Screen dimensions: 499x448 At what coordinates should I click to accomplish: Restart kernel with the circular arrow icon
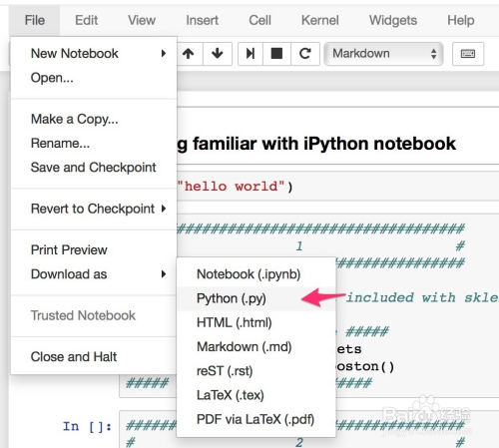305,54
